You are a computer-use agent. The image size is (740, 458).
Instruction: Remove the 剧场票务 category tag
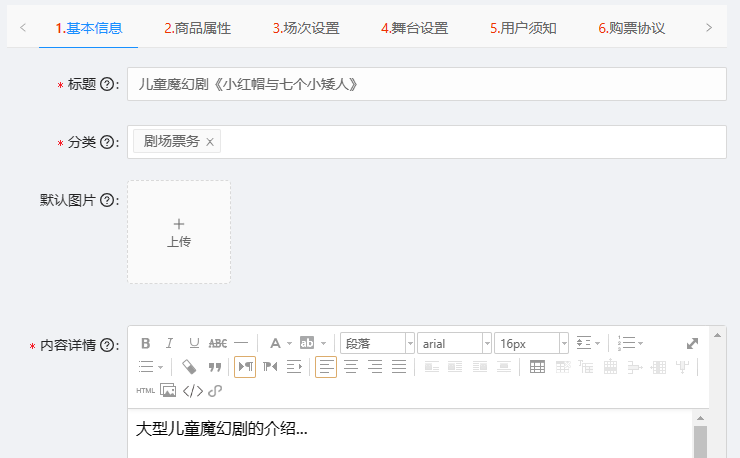[x=210, y=142]
